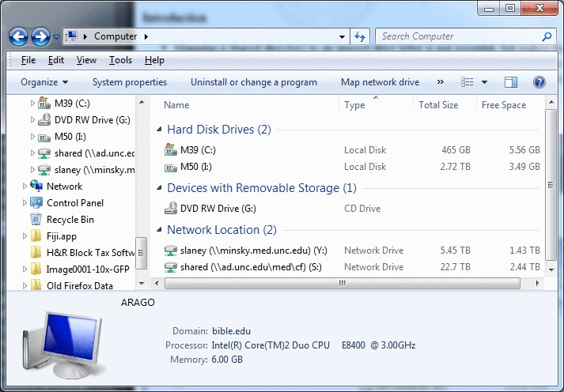Click the refresh icon beside address bar
This screenshot has width=564, height=392.
tap(361, 36)
